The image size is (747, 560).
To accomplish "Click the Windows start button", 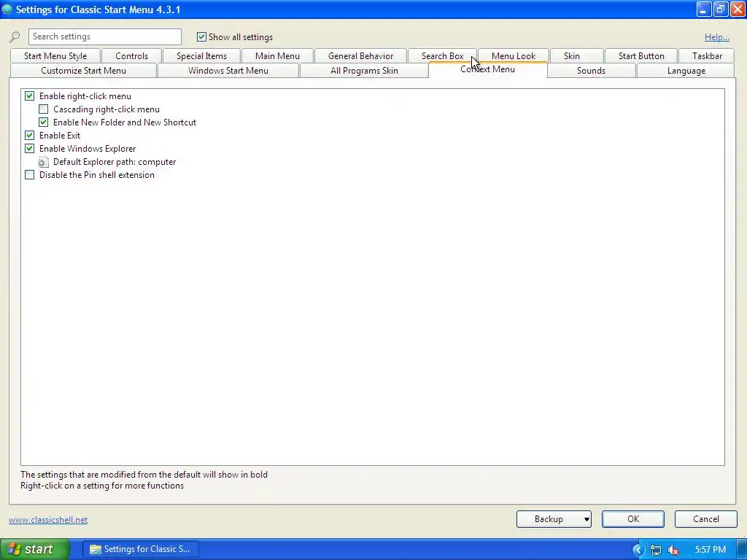I will pyautogui.click(x=34, y=550).
